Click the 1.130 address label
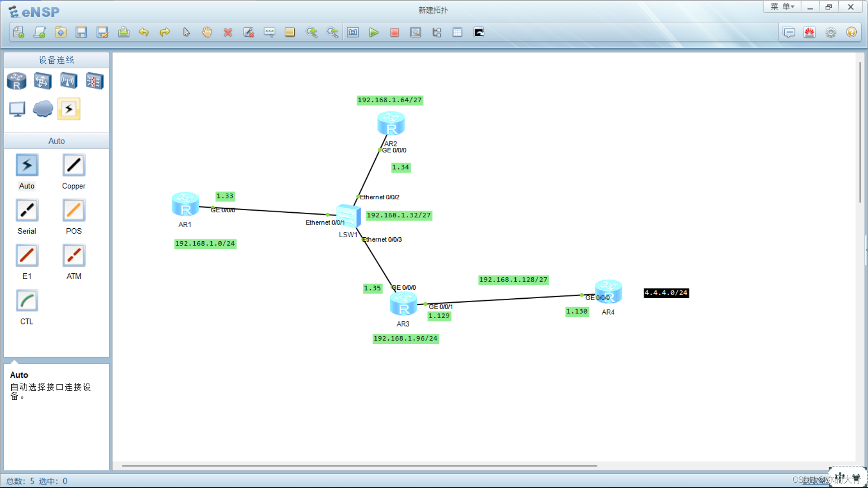Viewport: 868px width, 488px height. [x=577, y=312]
